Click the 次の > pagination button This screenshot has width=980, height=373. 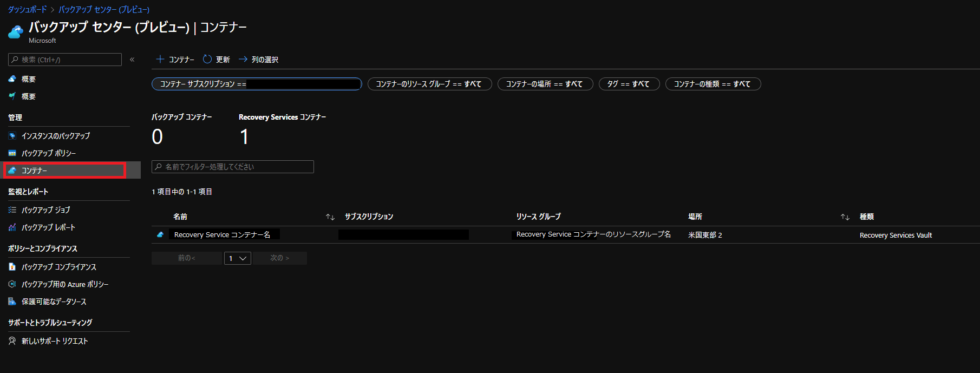[x=280, y=258]
